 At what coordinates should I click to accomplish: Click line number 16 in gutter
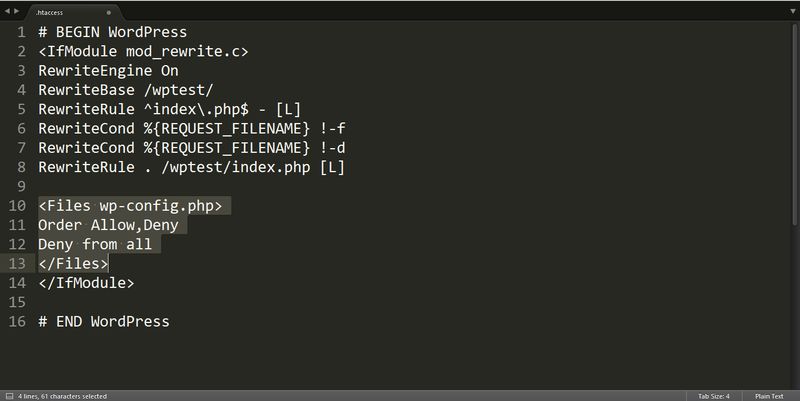pos(17,321)
